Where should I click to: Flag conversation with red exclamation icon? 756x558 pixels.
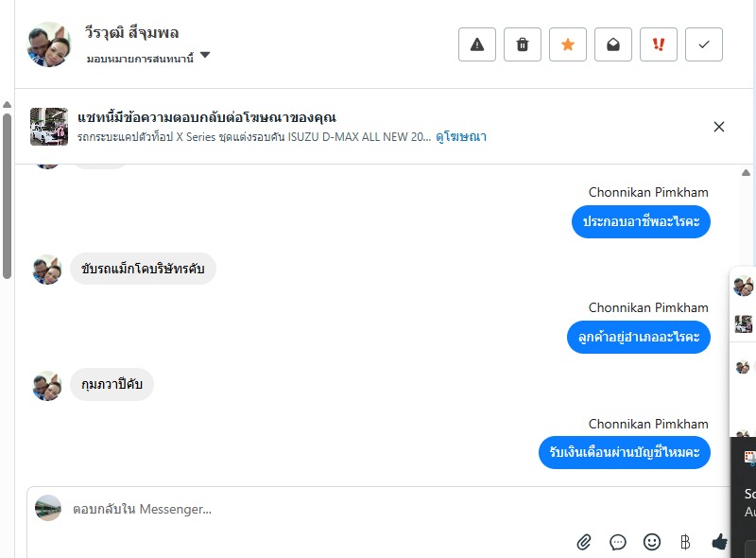[x=659, y=44]
